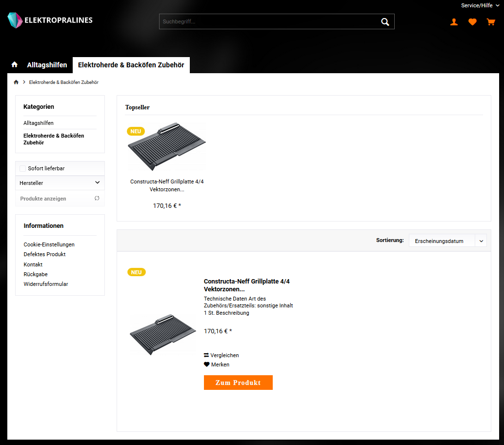Open the Rückgabe link
Image resolution: width=504 pixels, height=445 pixels.
tap(35, 274)
